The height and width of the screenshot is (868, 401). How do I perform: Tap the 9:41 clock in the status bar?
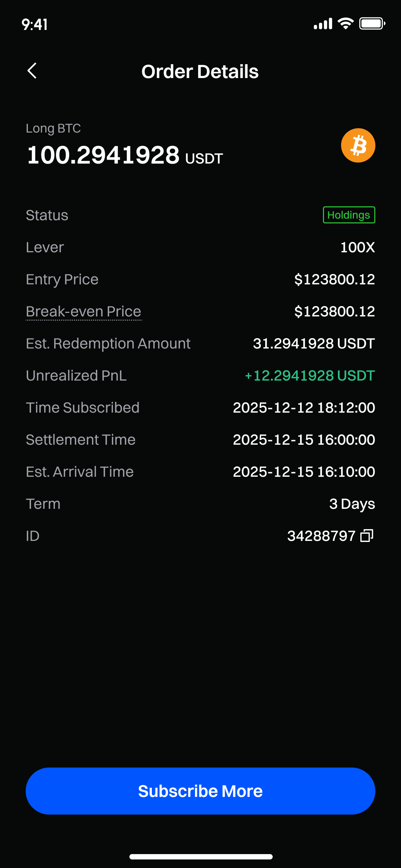click(35, 25)
